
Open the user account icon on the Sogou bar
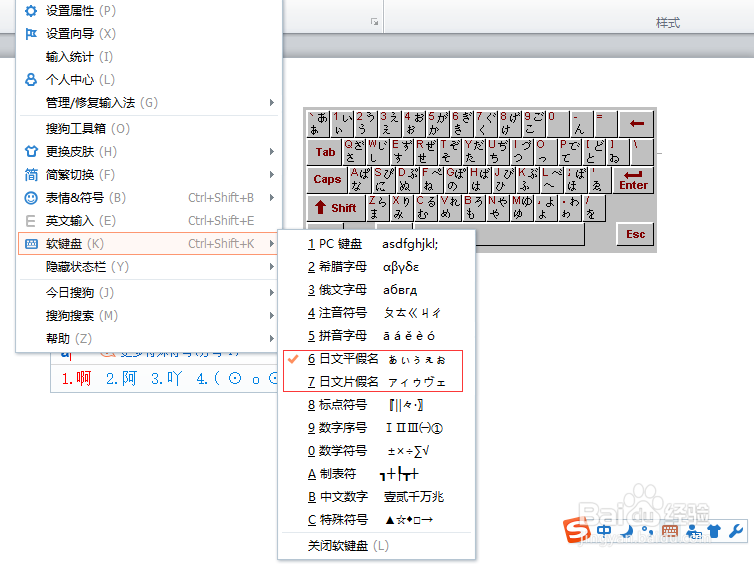(x=693, y=532)
